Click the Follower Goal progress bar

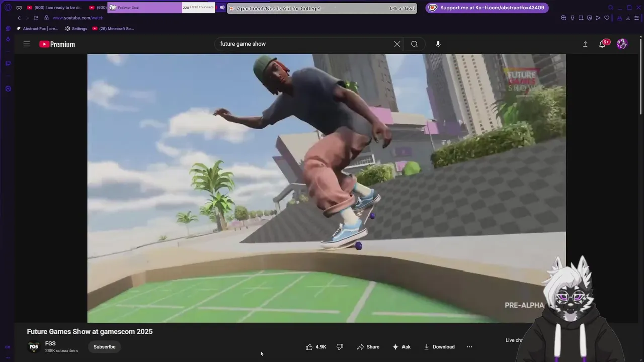click(162, 8)
